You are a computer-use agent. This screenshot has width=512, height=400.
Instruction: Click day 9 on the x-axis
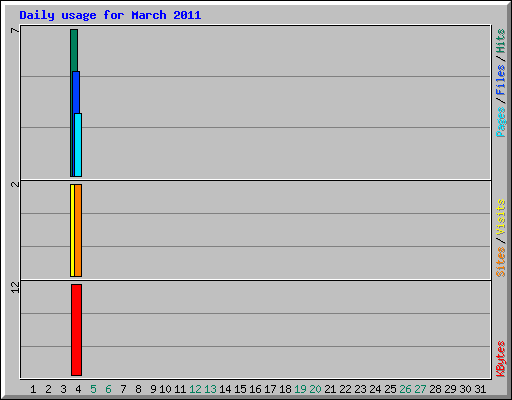pos(153,389)
